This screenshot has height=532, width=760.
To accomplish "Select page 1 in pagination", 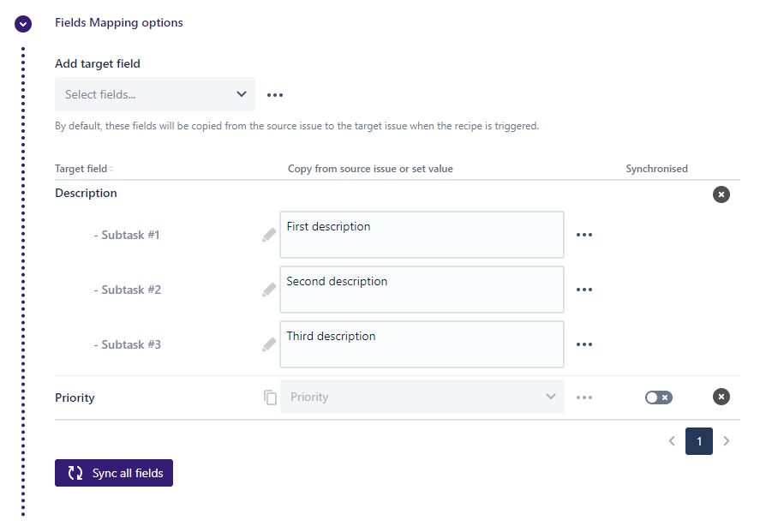I will point(698,441).
